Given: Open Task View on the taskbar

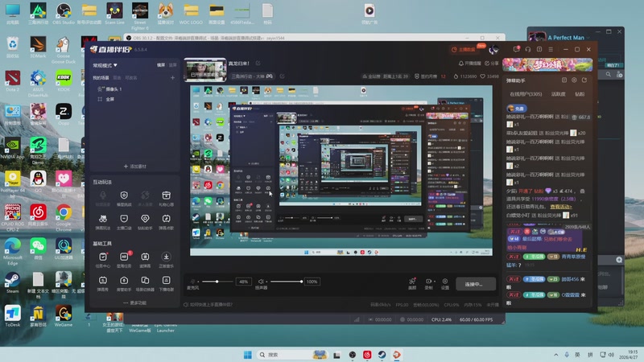Looking at the screenshot, I should pyautogui.click(x=336, y=355).
